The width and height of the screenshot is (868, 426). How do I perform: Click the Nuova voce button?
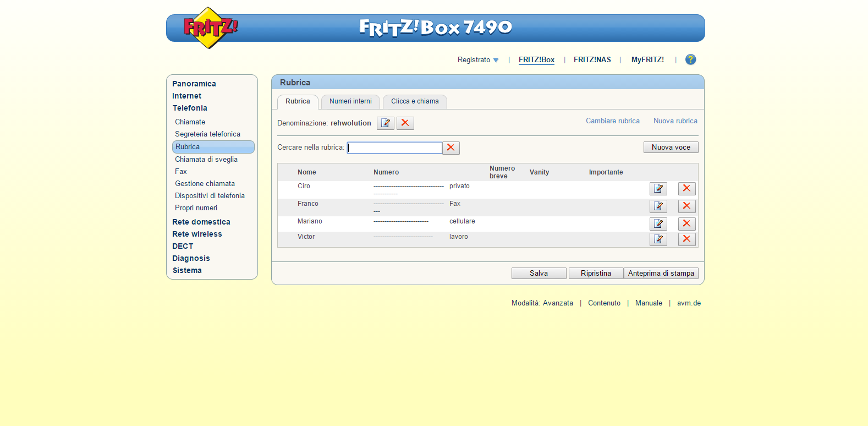tap(671, 148)
